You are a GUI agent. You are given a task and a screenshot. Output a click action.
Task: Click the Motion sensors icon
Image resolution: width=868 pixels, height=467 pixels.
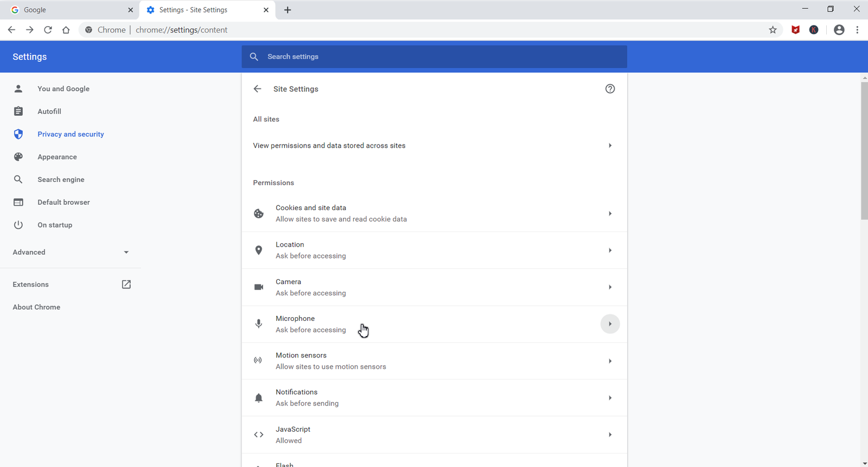point(258,361)
